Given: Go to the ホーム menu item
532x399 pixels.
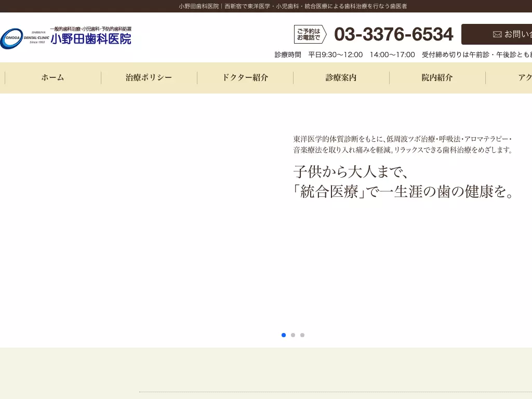Looking at the screenshot, I should [x=53, y=78].
